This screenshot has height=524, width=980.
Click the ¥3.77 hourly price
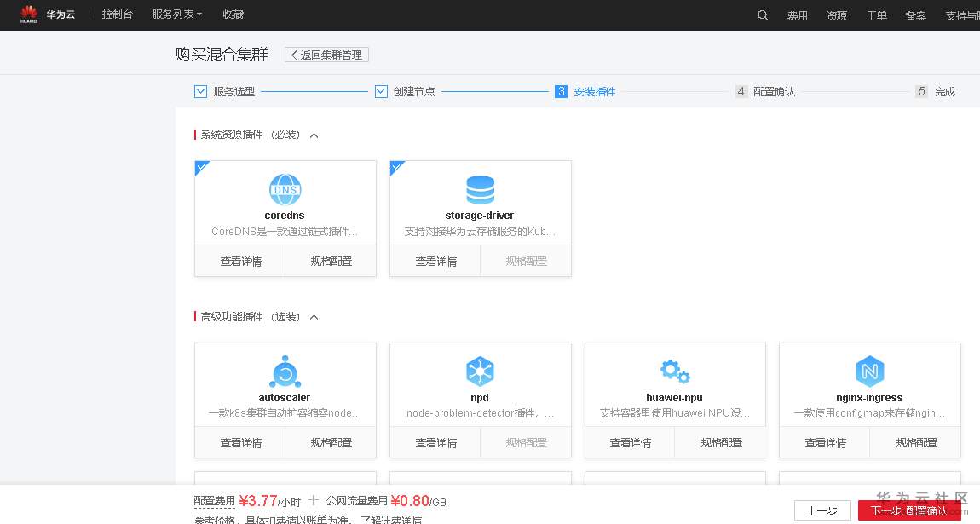coord(258,501)
